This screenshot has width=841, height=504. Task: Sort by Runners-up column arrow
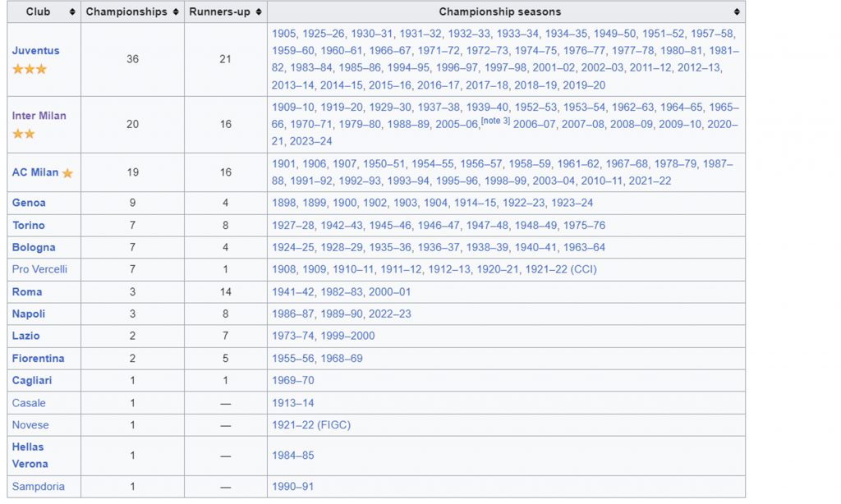259,11
